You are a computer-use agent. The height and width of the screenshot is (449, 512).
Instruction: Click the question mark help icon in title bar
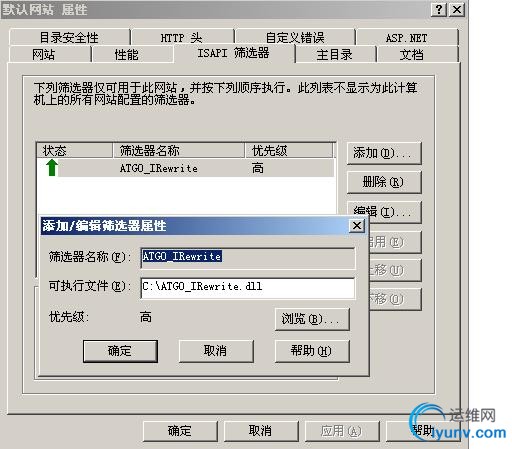click(439, 9)
